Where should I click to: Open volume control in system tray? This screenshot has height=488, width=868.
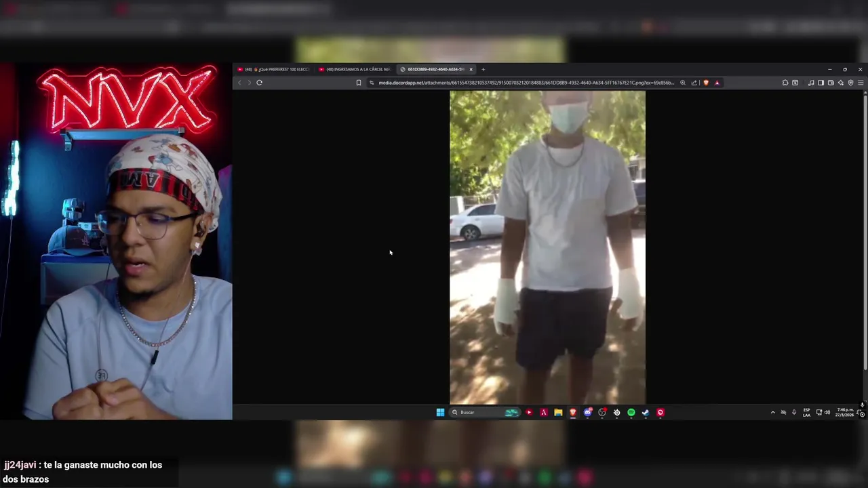coord(827,412)
